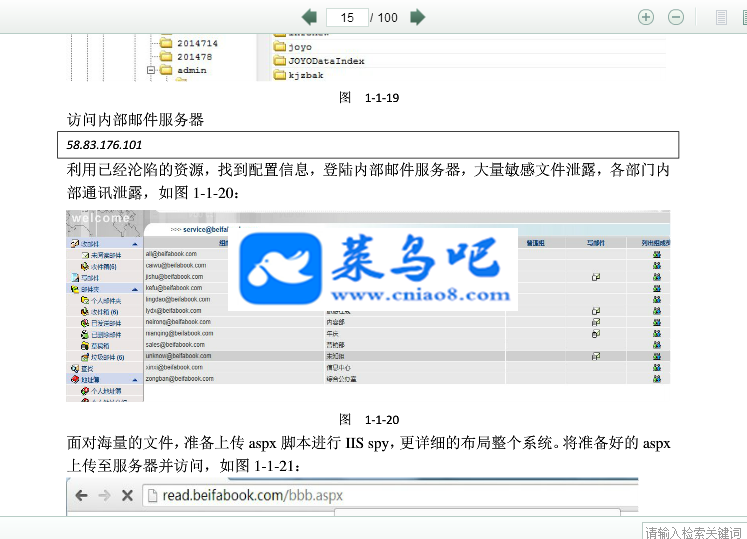This screenshot has width=747, height=539.
Task: Click the figure caption 图 1-1-20
Action: [x=369, y=420]
